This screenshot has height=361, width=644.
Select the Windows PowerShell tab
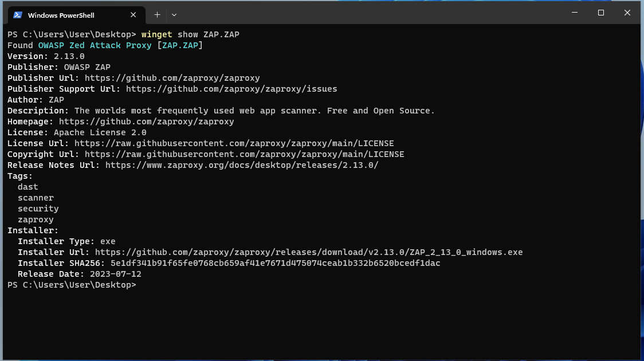click(69, 15)
